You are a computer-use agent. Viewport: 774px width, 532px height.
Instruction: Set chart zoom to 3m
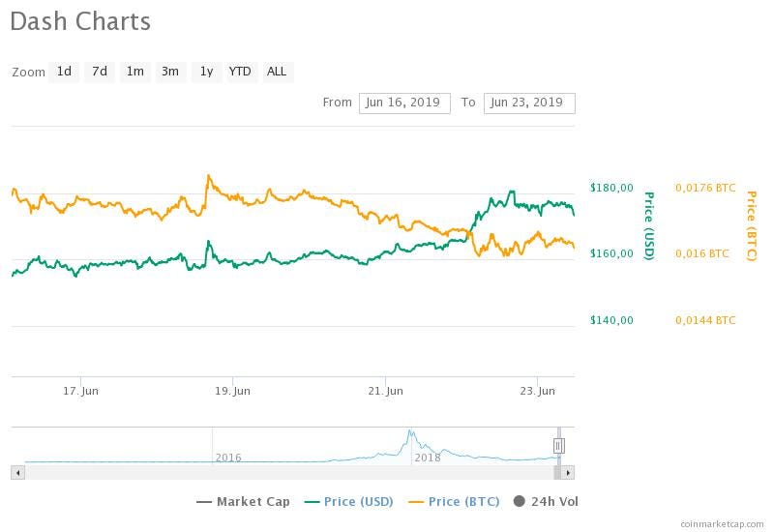point(171,72)
